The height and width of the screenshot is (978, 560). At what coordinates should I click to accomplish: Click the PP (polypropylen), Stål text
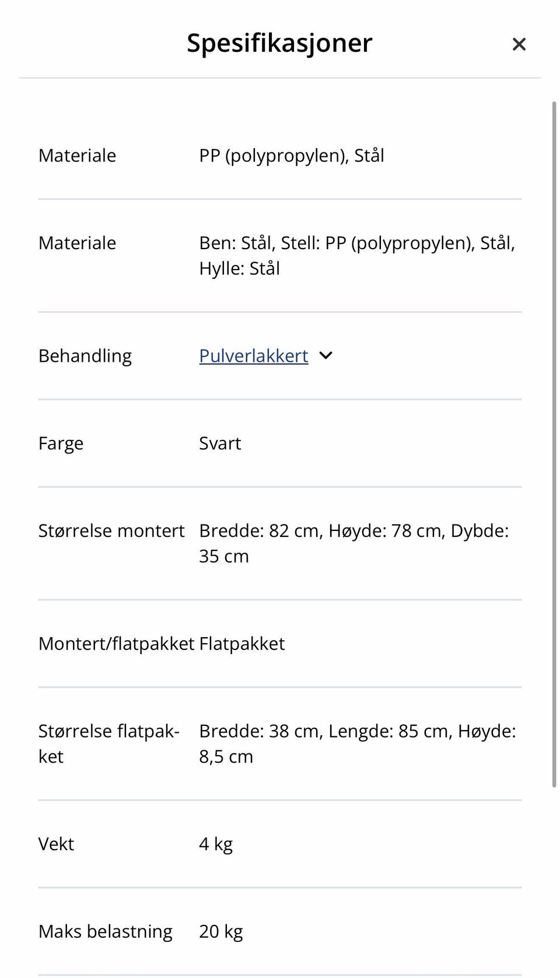(x=291, y=156)
